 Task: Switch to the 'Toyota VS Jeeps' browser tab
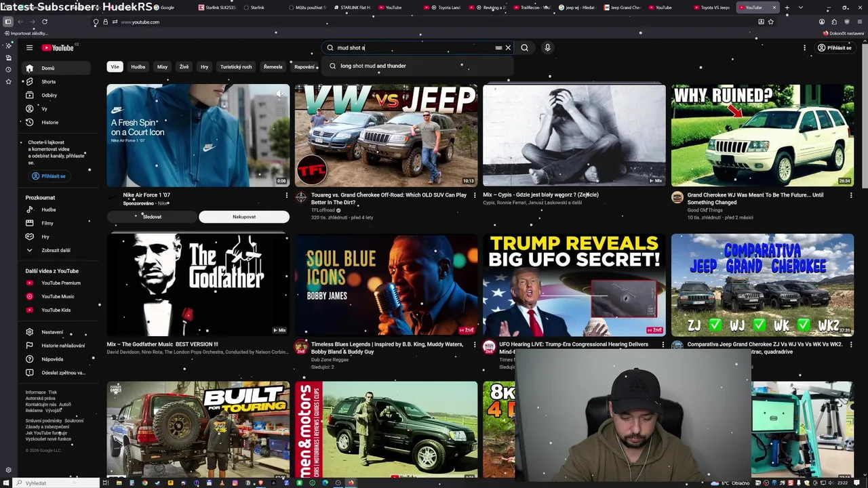click(x=712, y=7)
